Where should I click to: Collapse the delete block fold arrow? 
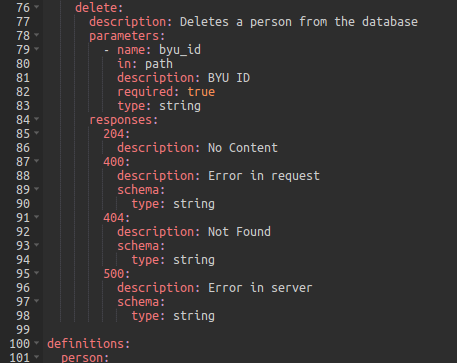pos(37,6)
